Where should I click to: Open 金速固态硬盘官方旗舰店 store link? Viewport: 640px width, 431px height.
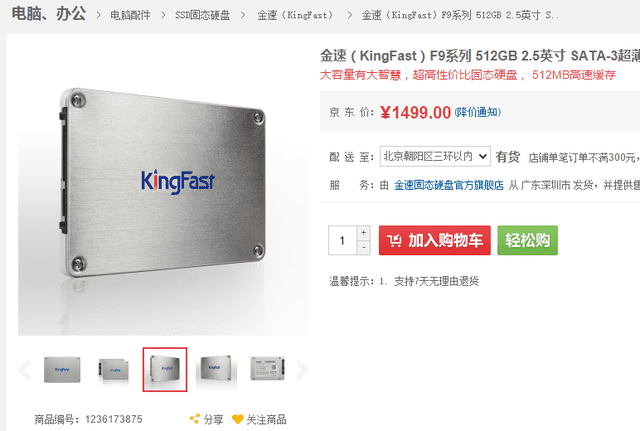click(x=449, y=185)
